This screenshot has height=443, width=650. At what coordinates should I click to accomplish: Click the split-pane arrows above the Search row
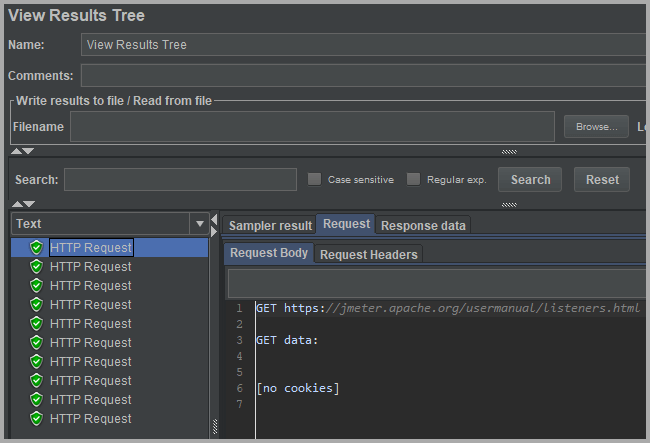pos(22,151)
